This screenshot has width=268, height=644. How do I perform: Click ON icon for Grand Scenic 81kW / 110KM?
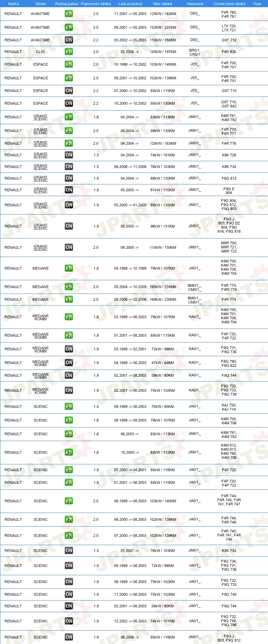tap(69, 190)
